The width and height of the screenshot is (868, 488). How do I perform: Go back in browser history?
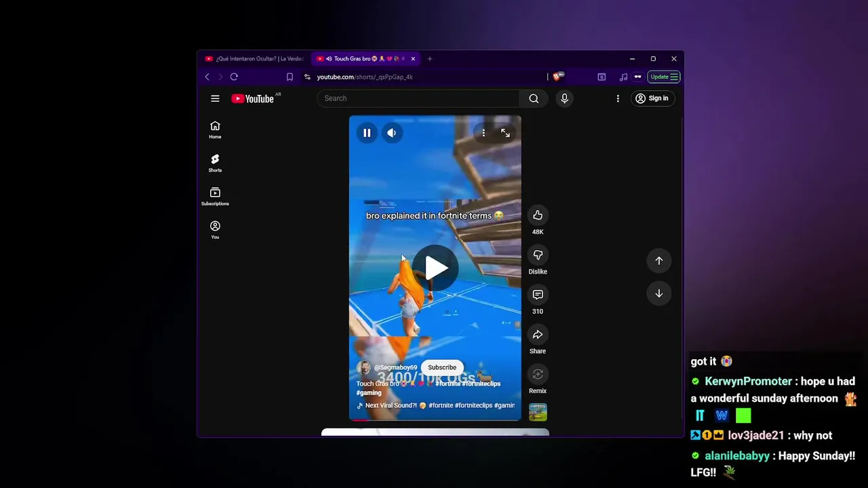tap(208, 77)
